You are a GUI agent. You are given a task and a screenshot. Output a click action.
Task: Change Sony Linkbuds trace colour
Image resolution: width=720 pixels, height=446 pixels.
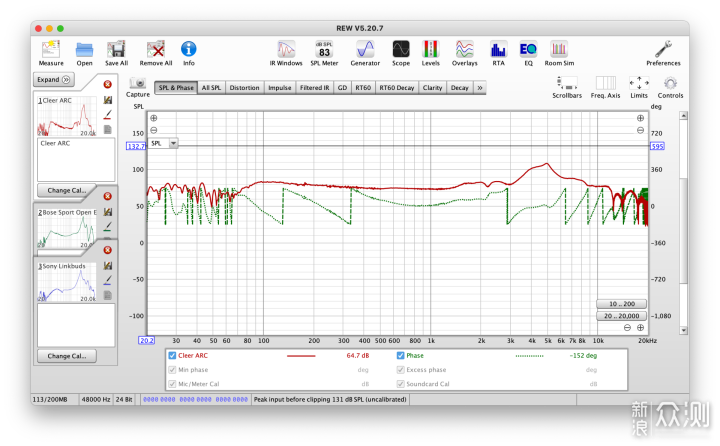coord(107,280)
